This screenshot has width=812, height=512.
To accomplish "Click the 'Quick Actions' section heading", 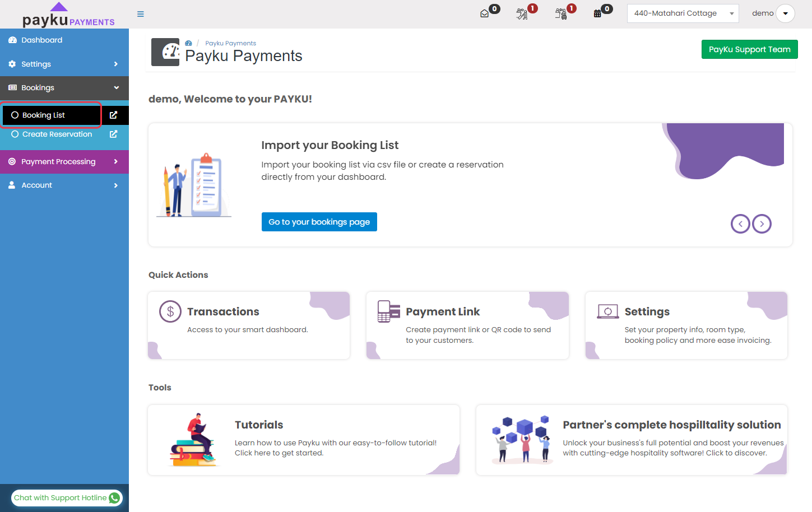I will tap(178, 275).
